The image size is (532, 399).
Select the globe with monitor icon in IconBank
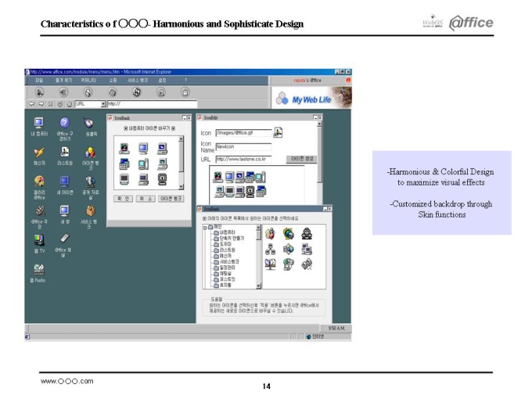289,233
